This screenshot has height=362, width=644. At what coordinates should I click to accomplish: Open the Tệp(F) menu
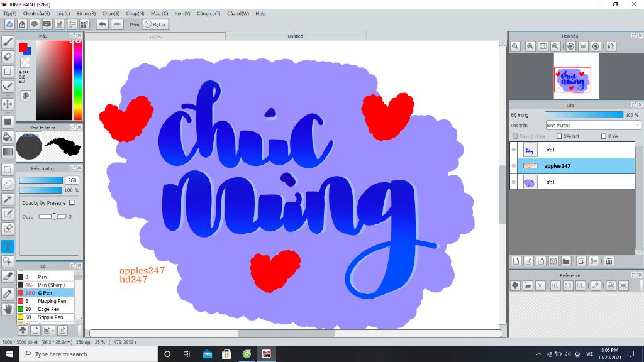[10, 14]
